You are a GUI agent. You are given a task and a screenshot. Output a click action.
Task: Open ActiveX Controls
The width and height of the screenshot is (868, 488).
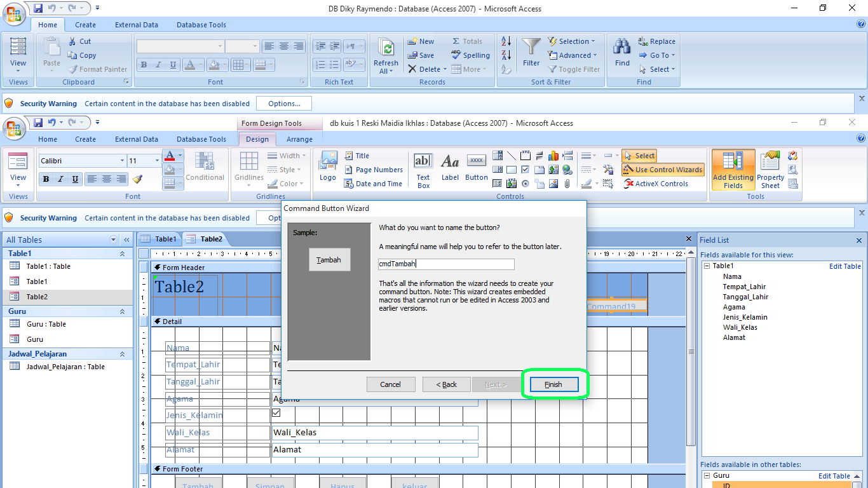tap(656, 184)
